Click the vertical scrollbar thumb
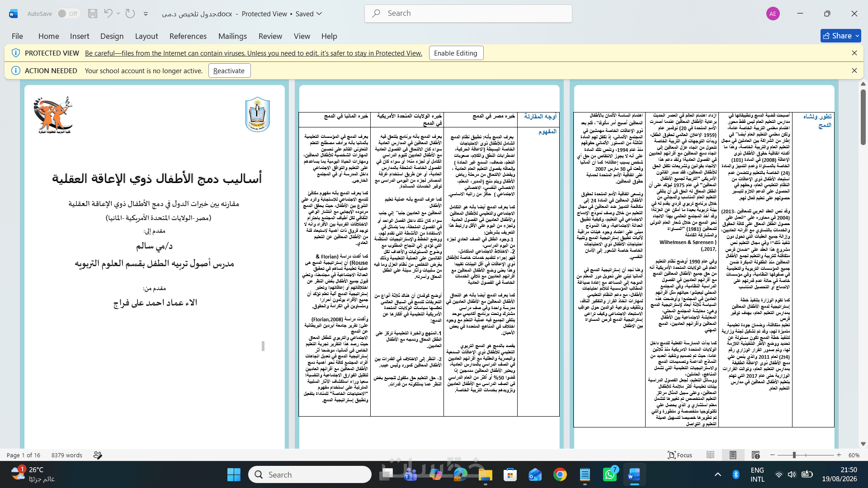The image size is (868, 488). click(x=863, y=117)
